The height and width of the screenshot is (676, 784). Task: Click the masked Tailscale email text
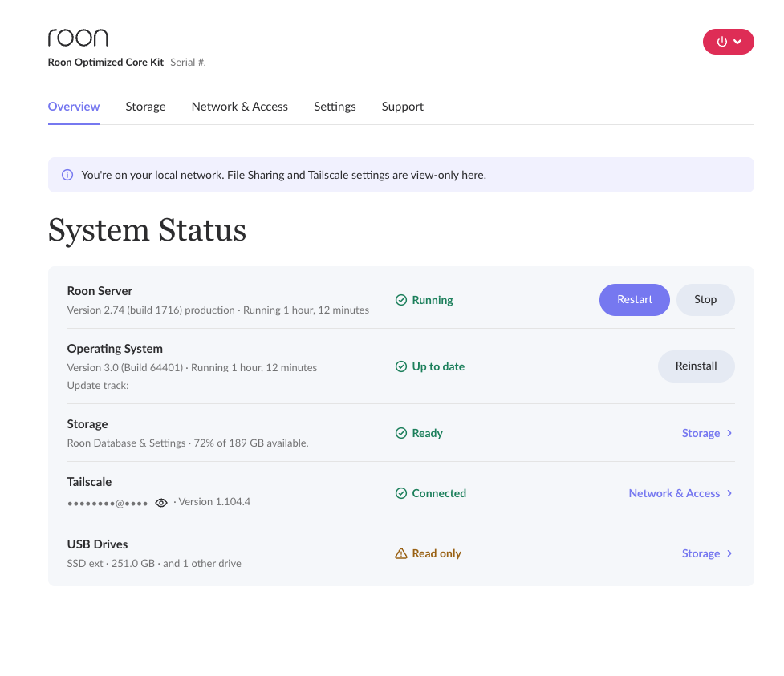tap(108, 503)
